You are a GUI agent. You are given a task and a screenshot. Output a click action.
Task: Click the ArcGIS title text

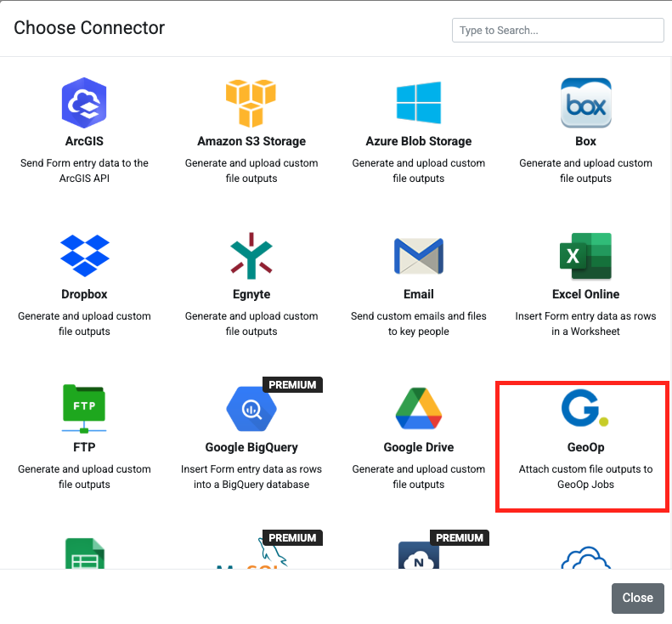(x=84, y=141)
